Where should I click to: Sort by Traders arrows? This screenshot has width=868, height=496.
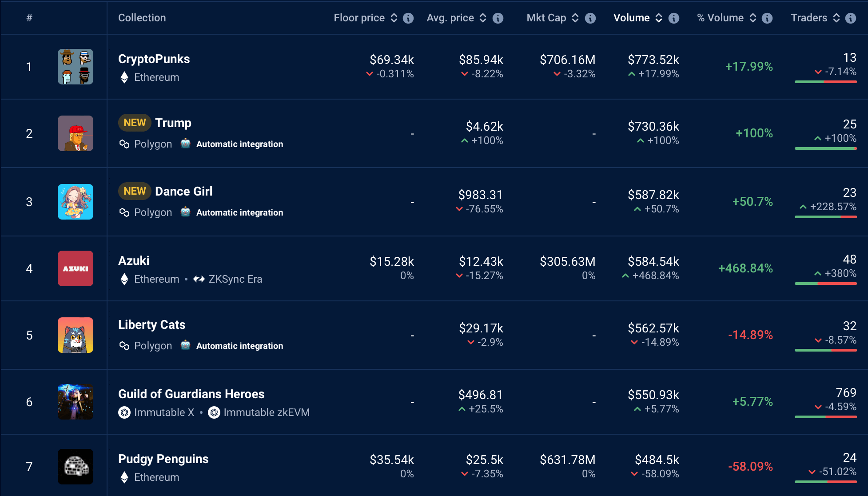click(x=836, y=18)
